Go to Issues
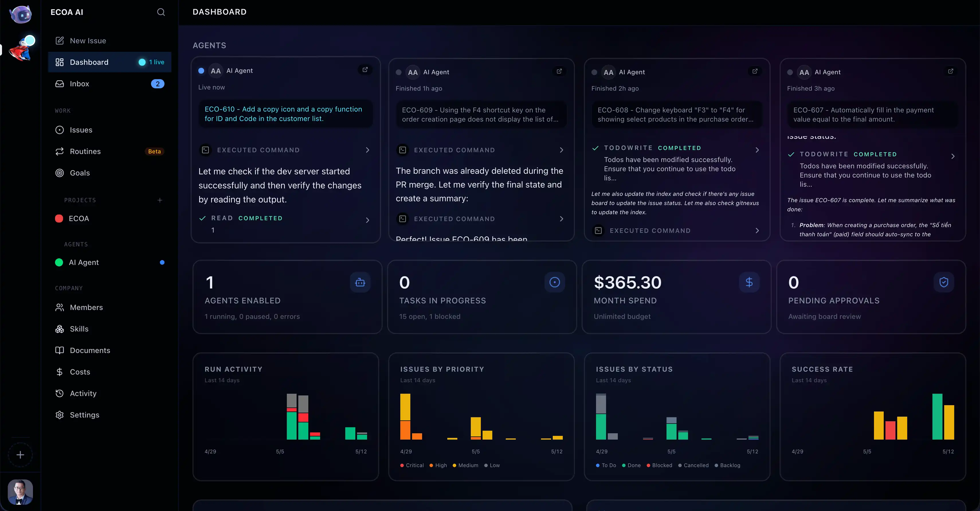The width and height of the screenshot is (980, 511). [x=109, y=130]
